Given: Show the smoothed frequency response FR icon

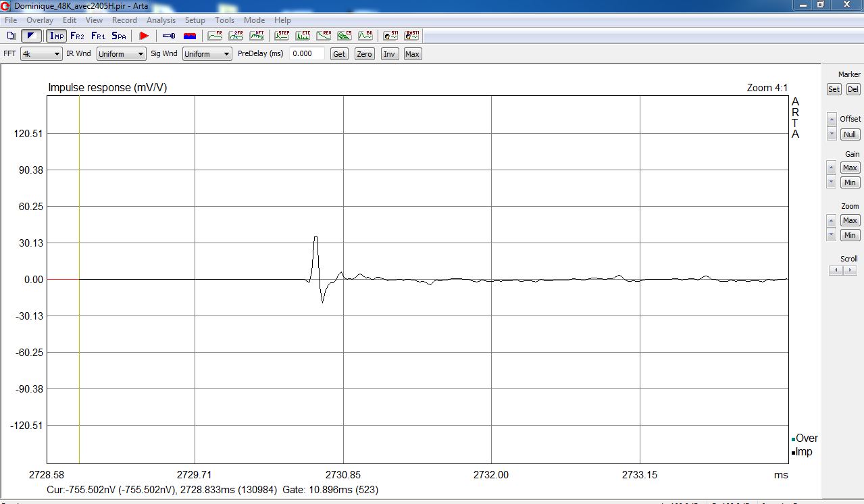Looking at the screenshot, I should coord(215,36).
